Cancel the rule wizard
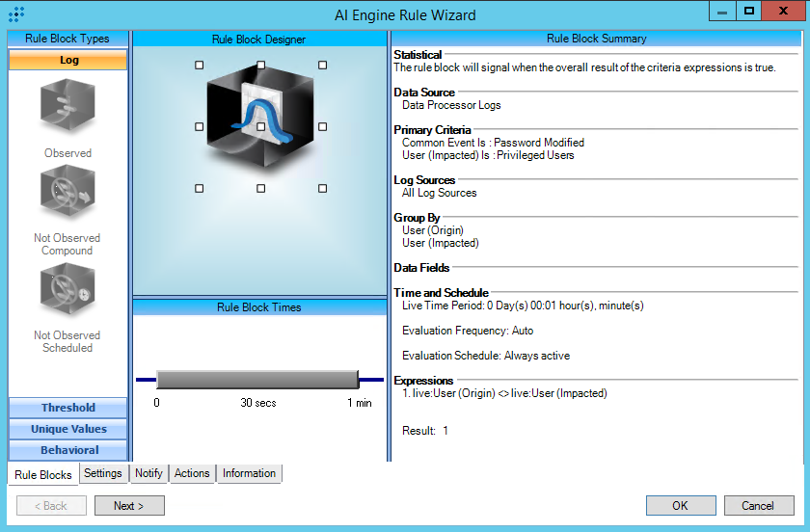The height and width of the screenshot is (532, 810). (757, 505)
